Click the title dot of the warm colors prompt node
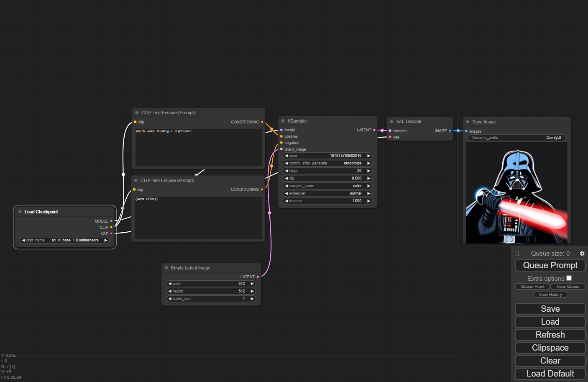Viewport: 588px width, 382px height. point(136,180)
